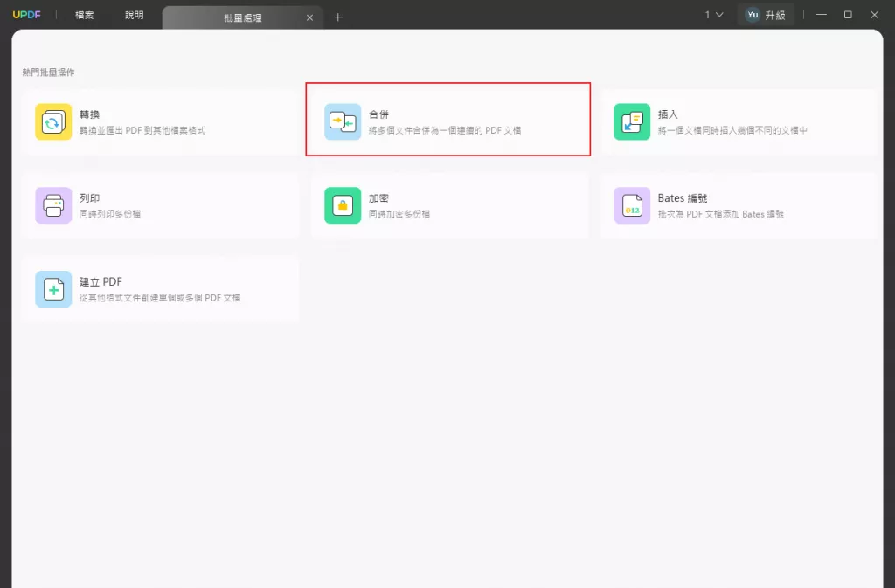Image resolution: width=895 pixels, height=588 pixels.
Task: Click the Bates 編號 icon
Action: pos(631,205)
